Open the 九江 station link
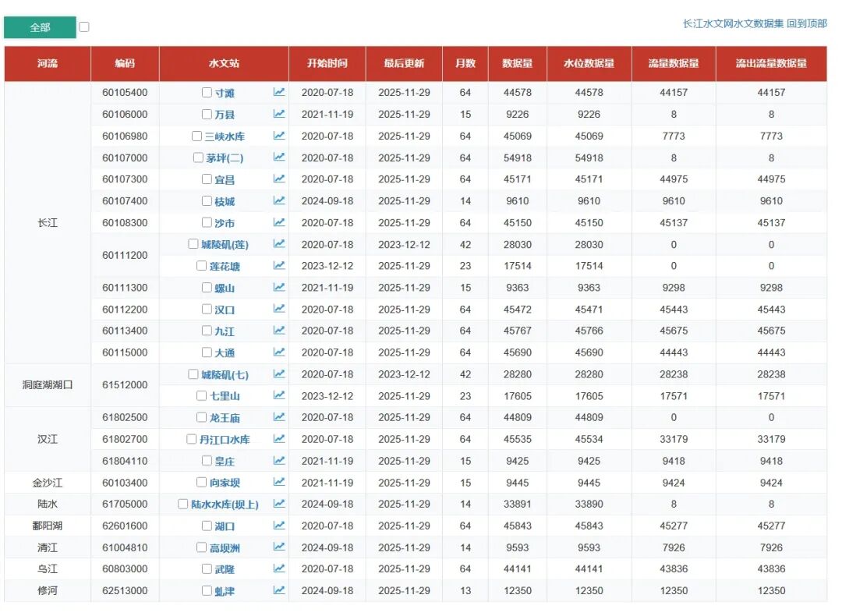 pos(225,331)
